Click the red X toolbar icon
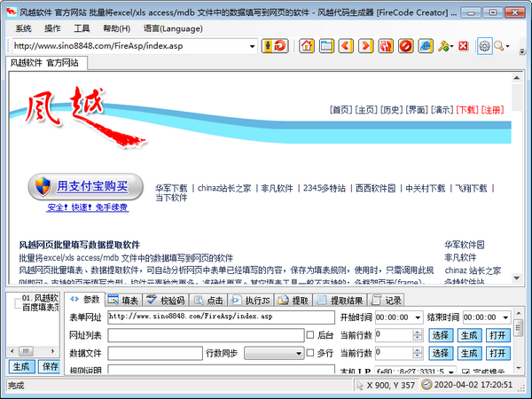 coord(463,46)
